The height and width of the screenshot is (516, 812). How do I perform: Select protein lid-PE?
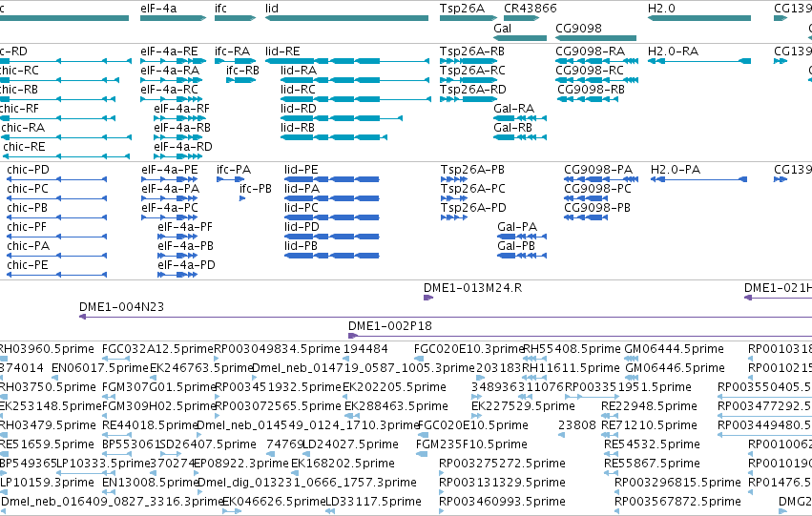[x=332, y=179]
